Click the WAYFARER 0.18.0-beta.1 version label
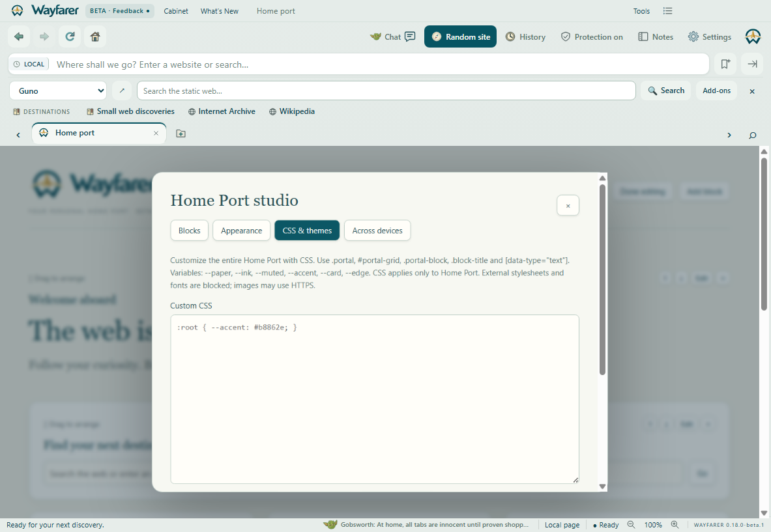The height and width of the screenshot is (532, 771). [729, 525]
